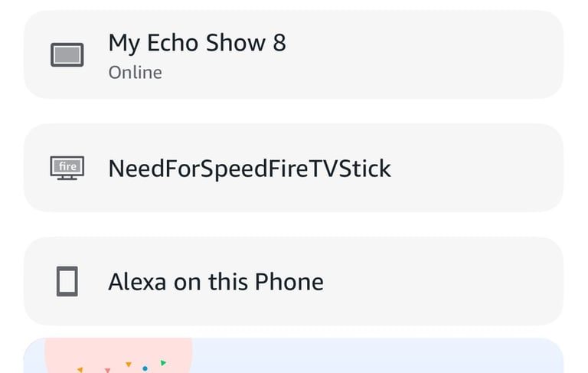Open NeedForSpeedFireTVStick device settings
This screenshot has width=588, height=373.
[250, 168]
